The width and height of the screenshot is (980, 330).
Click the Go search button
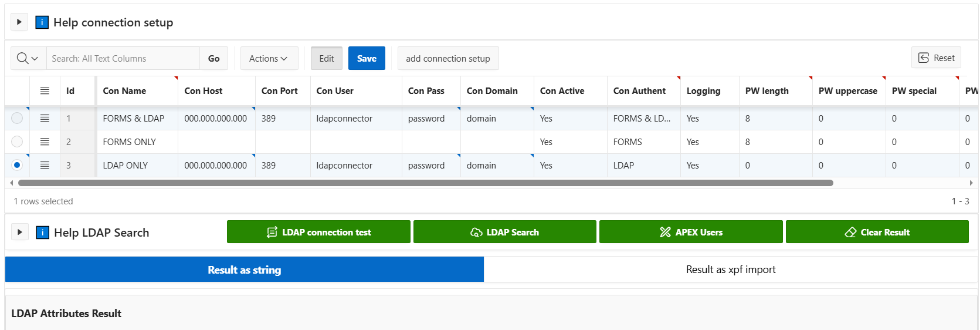pyautogui.click(x=213, y=58)
